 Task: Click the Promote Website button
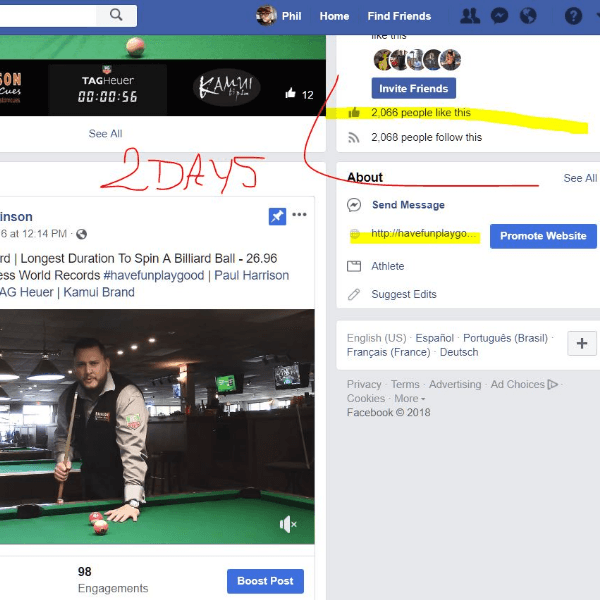[x=543, y=236]
